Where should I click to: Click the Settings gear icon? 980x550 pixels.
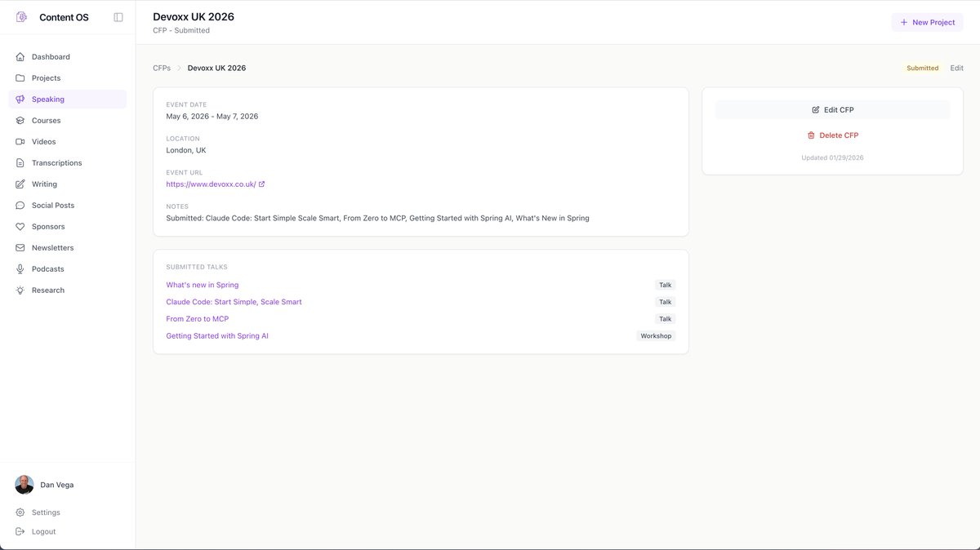(x=20, y=512)
